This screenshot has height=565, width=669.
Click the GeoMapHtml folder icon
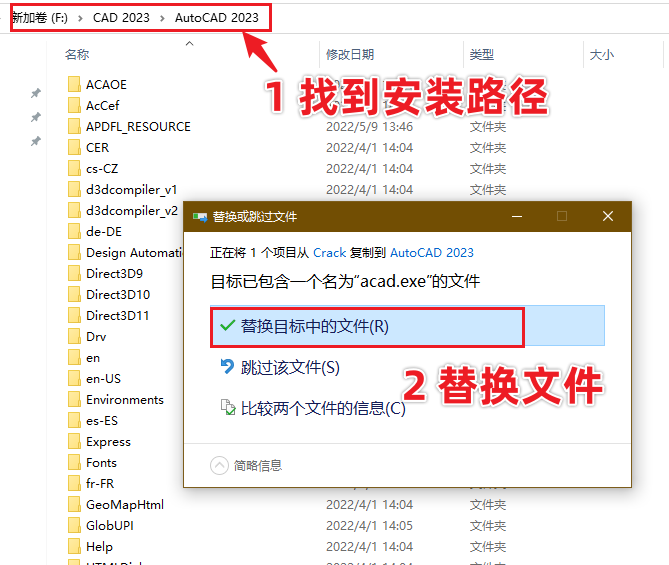74,504
